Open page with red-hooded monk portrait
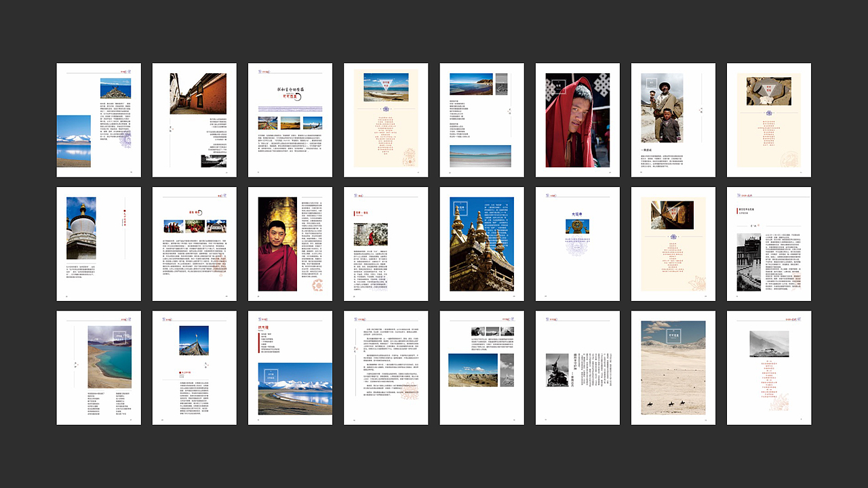The height and width of the screenshot is (488, 868). [x=578, y=121]
